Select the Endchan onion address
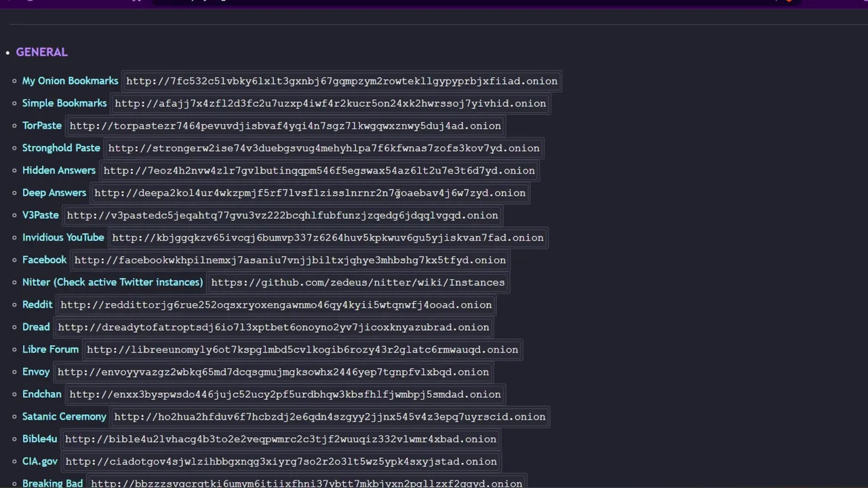 pyautogui.click(x=285, y=394)
